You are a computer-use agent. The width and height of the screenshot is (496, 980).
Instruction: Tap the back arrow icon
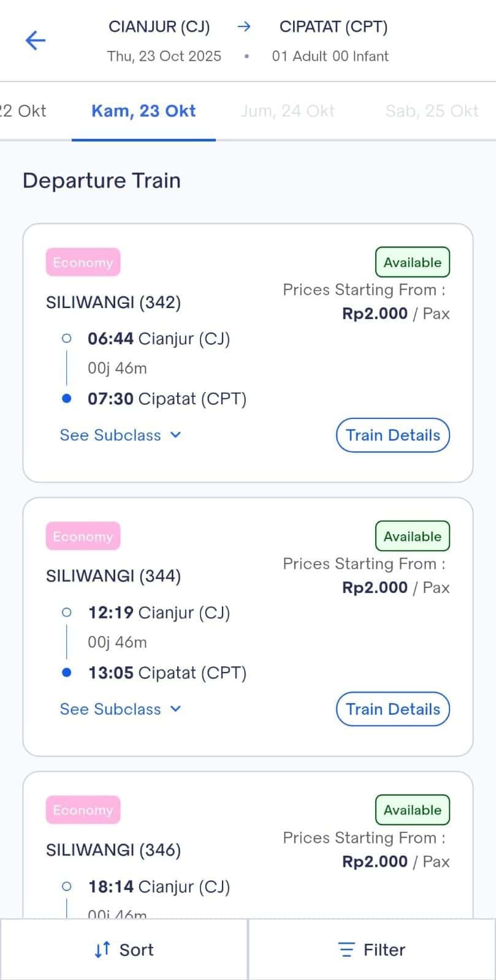point(35,40)
